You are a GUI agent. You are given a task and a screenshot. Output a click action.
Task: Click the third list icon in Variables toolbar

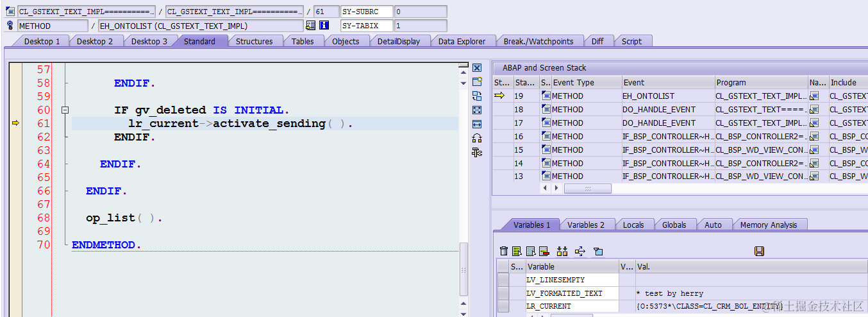tap(530, 251)
